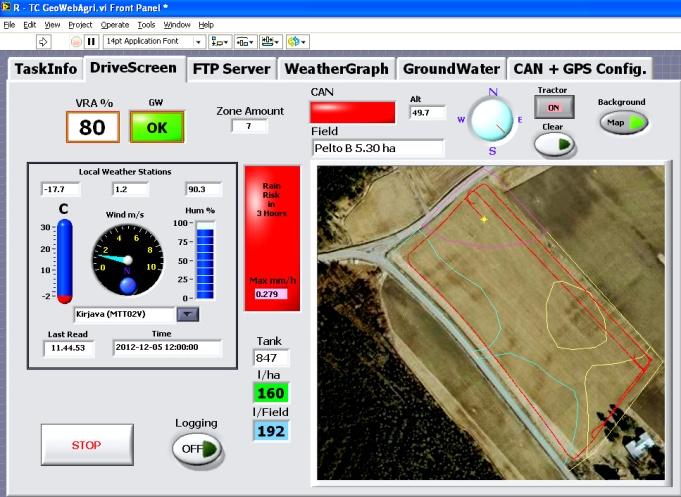The width and height of the screenshot is (681, 497).
Task: Select the DriveScreen tab
Action: pyautogui.click(x=133, y=67)
